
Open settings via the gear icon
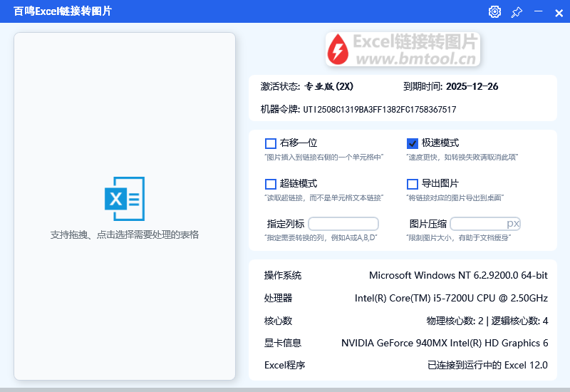pos(494,11)
